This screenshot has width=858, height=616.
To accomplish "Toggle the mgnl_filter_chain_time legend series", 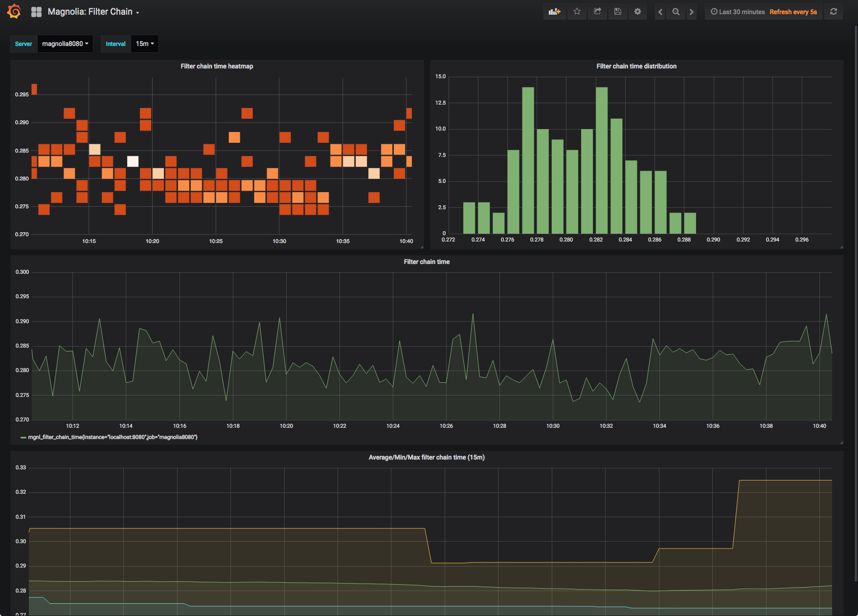I will click(x=113, y=437).
